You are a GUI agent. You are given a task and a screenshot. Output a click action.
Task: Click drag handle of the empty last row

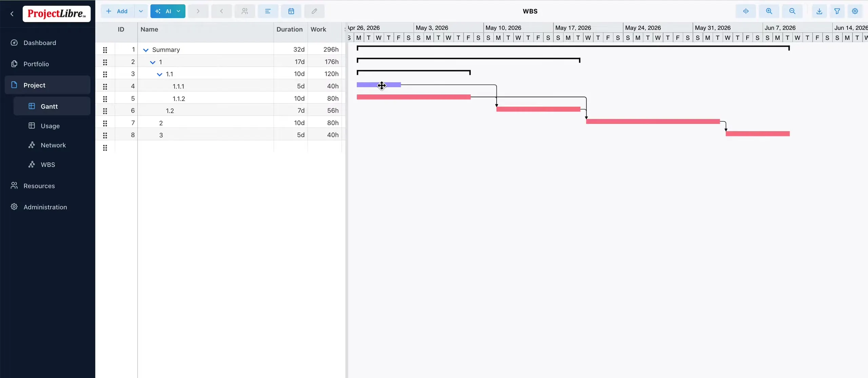click(x=105, y=148)
